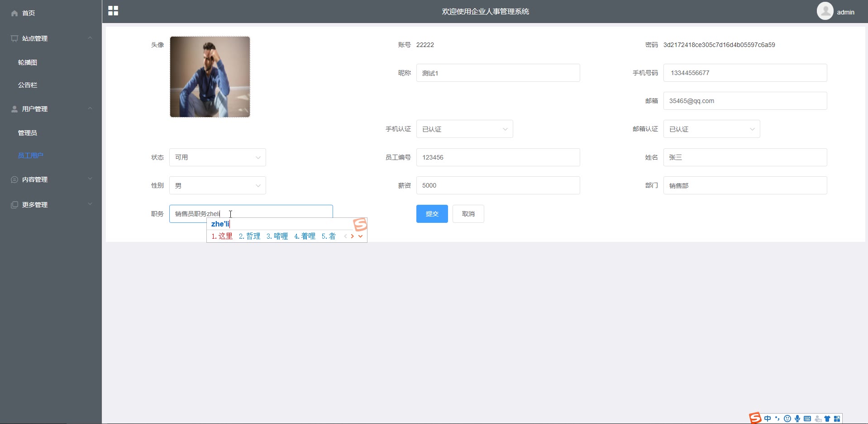Expand the 更多管理 menu chevron
This screenshot has width=868, height=424.
pyautogui.click(x=90, y=204)
